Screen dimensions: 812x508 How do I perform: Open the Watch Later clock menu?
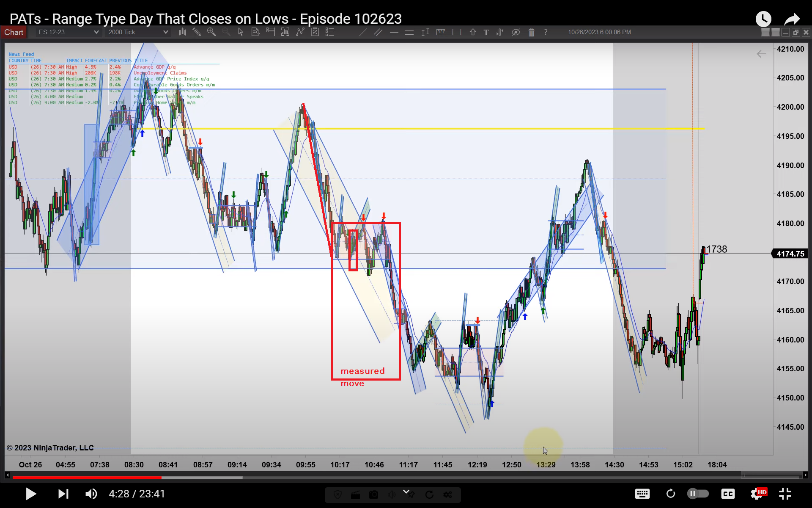(x=763, y=19)
